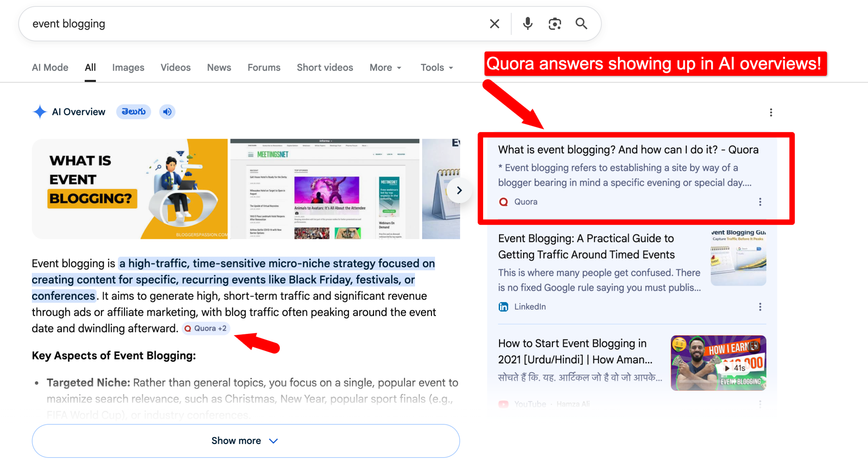This screenshot has height=466, width=868.
Task: Expand the More search filters dropdown
Action: click(386, 67)
